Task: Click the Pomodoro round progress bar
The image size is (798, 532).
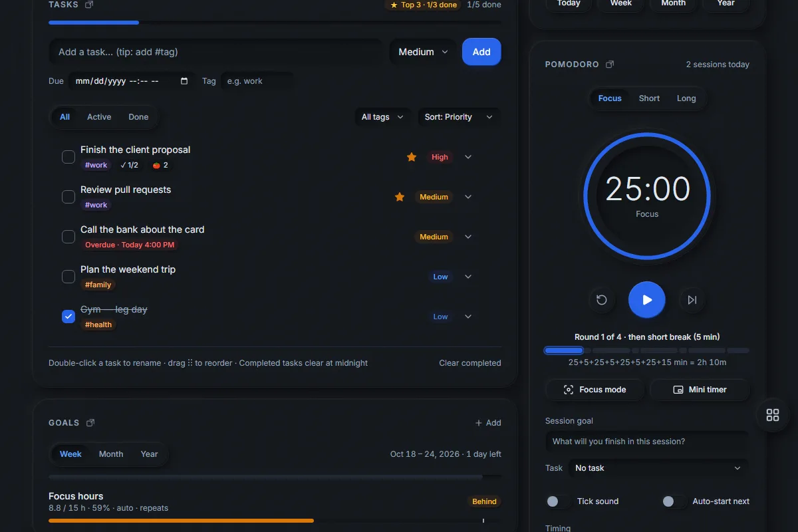Action: (647, 350)
